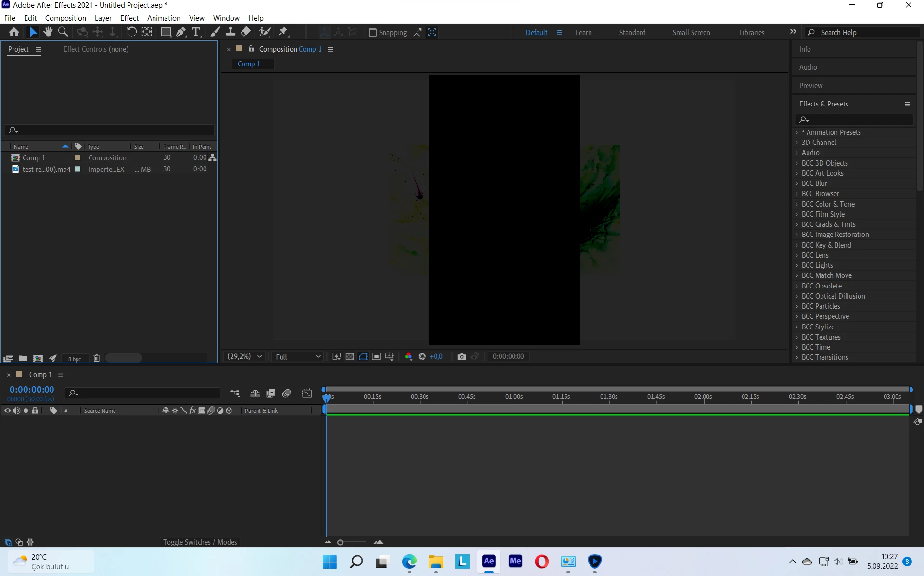The height and width of the screenshot is (576, 924).
Task: Select test re..00).mp4 in Project panel
Action: 46,170
